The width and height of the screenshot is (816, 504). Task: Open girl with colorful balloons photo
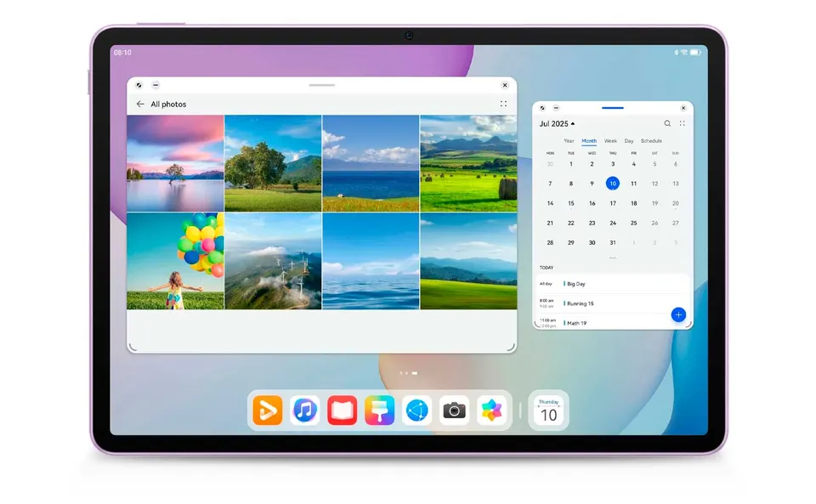pos(175,261)
